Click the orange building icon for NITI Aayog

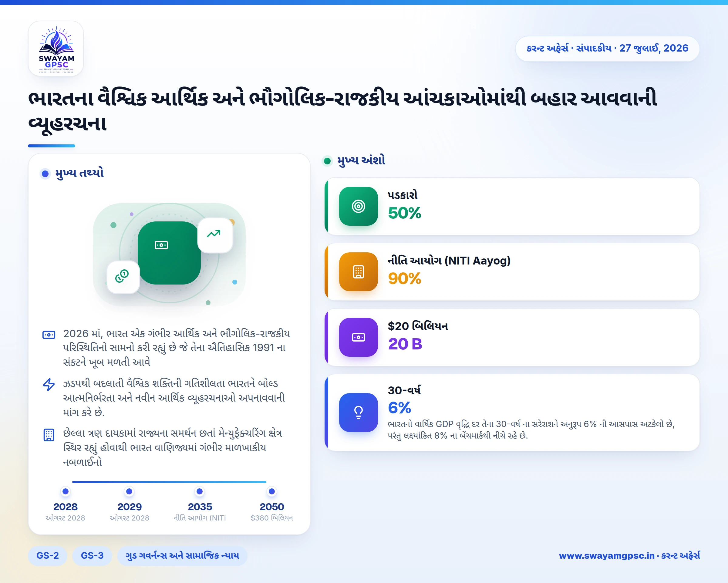tap(358, 272)
